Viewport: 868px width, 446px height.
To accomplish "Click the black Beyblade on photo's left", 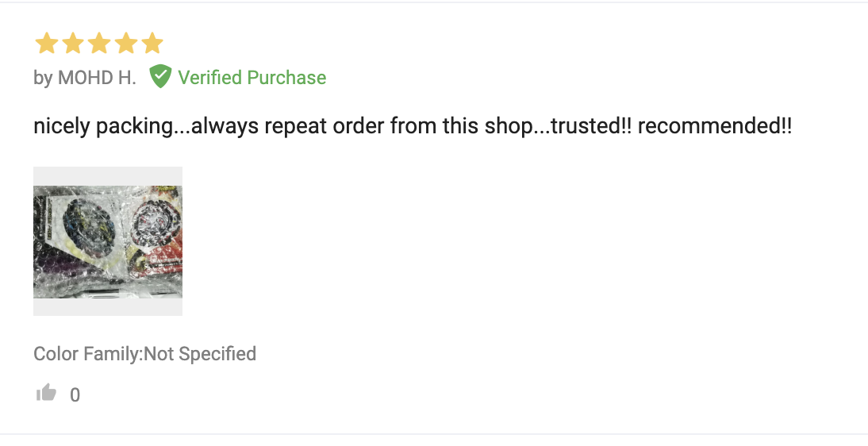I will pos(89,225).
